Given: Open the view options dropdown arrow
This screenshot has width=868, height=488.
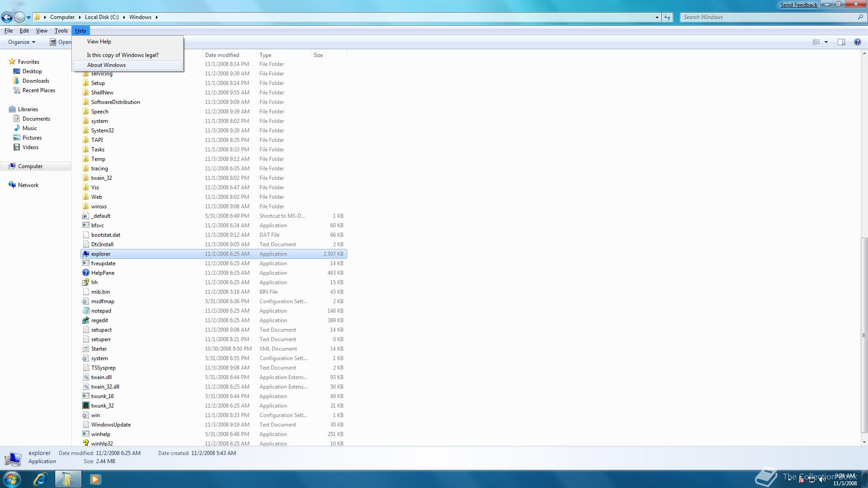Looking at the screenshot, I should [x=826, y=42].
